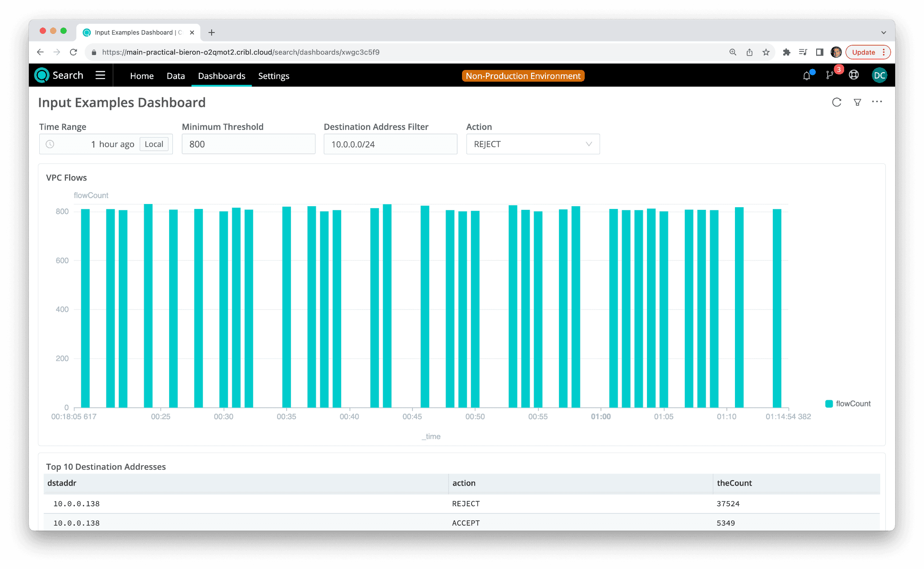Click the Minimum Threshold input field

248,144
